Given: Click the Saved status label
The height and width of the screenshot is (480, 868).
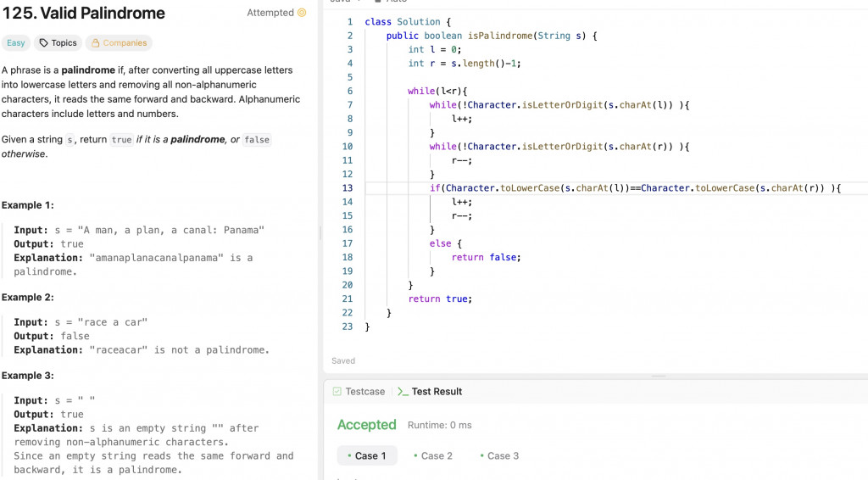Looking at the screenshot, I should 343,360.
